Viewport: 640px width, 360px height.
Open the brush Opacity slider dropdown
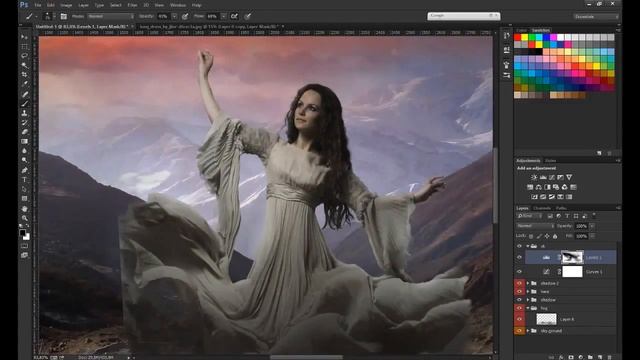click(x=175, y=16)
